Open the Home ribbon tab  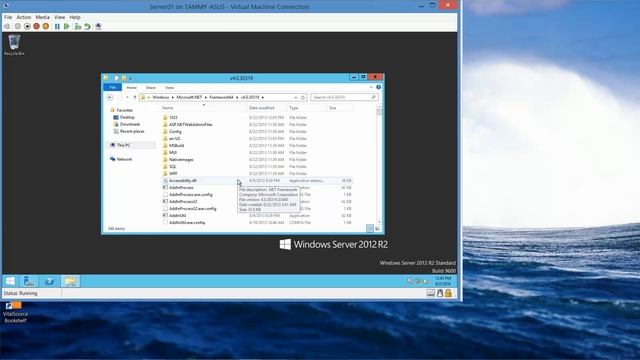tap(131, 88)
